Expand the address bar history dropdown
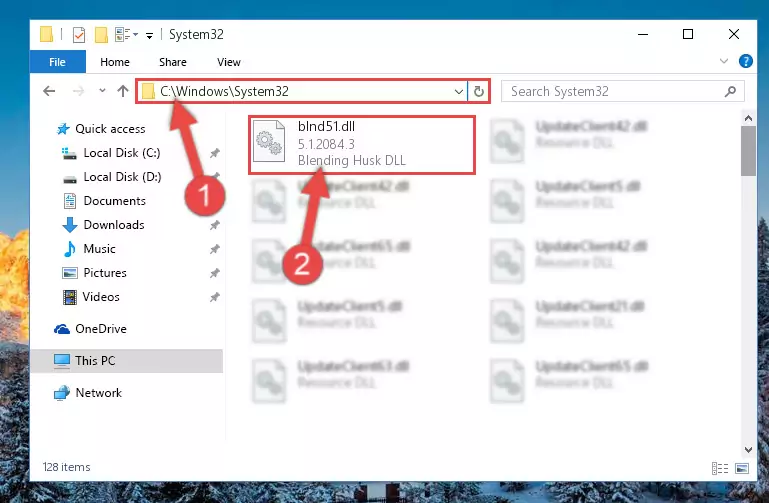 coord(459,92)
